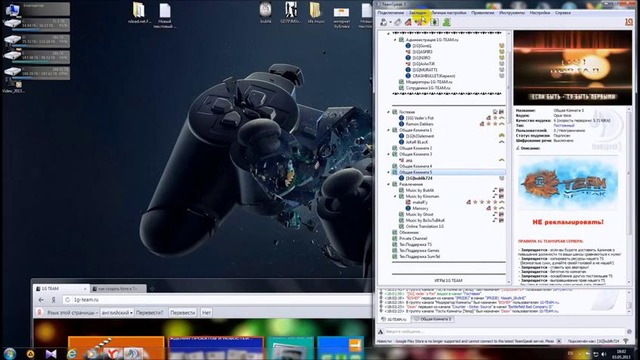Image resolution: width=640 pixels, height=360 pixels.
Task: Click the channel type link Постоянный
Action: pos(564,126)
